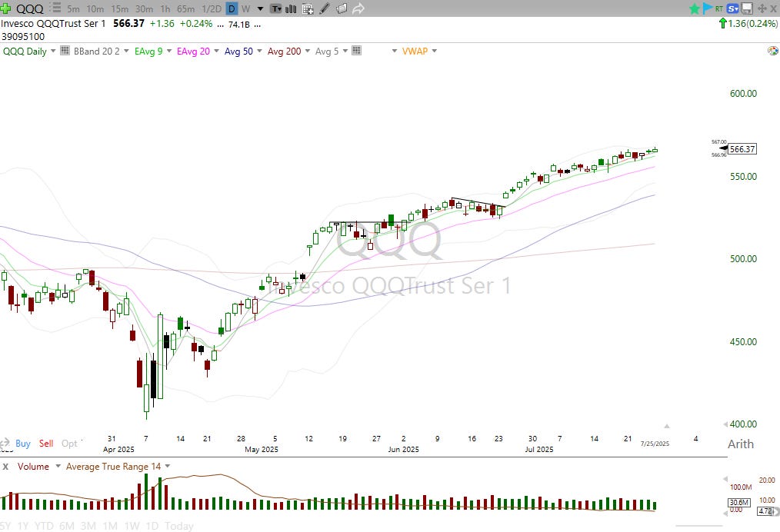
Task: Click the add data table icon
Action: tap(308, 8)
